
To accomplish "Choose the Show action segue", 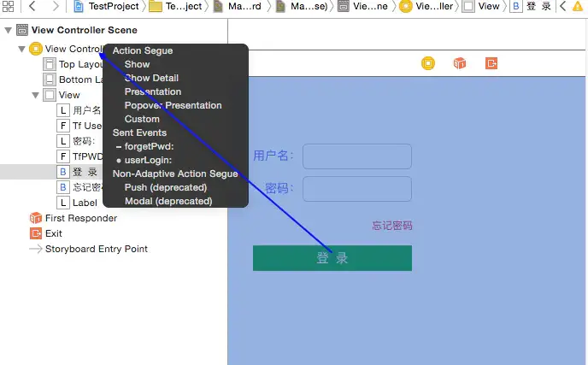I will pyautogui.click(x=137, y=64).
